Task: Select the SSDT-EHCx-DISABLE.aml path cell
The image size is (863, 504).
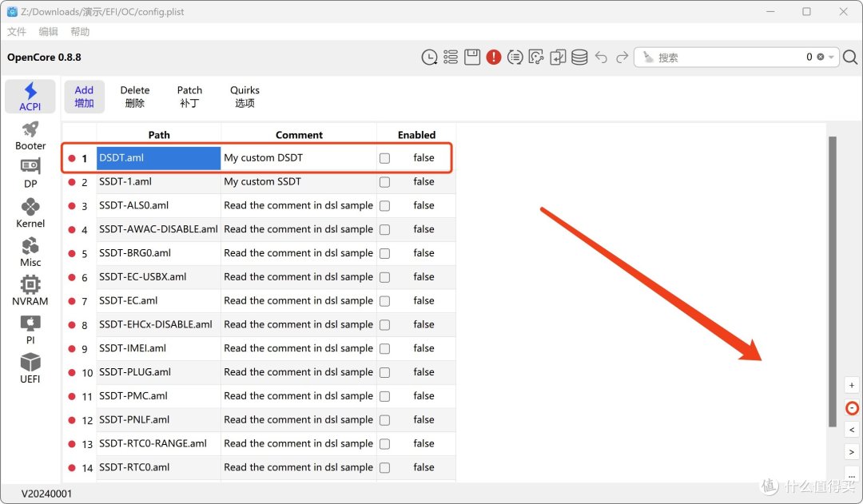Action: 158,324
